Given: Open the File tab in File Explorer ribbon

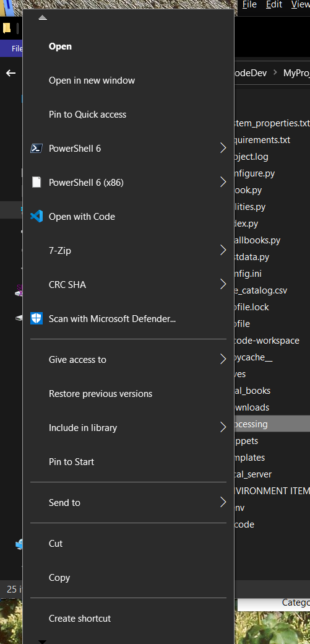Looking at the screenshot, I should (17, 48).
